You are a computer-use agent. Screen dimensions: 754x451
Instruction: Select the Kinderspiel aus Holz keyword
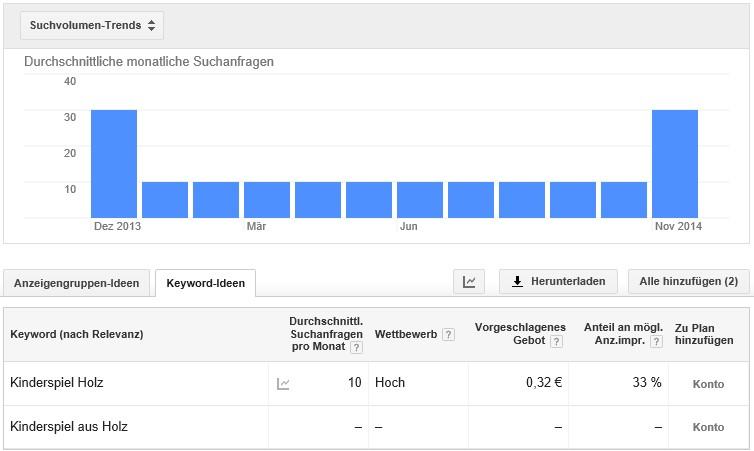[69, 426]
